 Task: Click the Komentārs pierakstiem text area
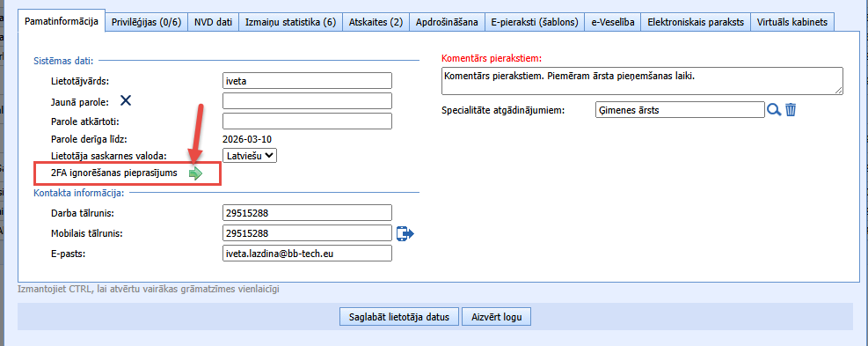[642, 81]
